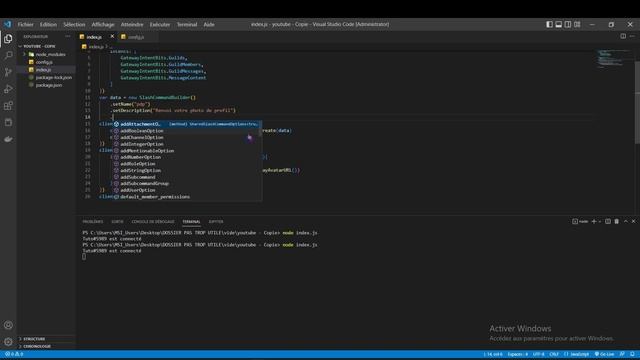
Task: Toggle the bottom panel layout icon
Action: click(558, 24)
